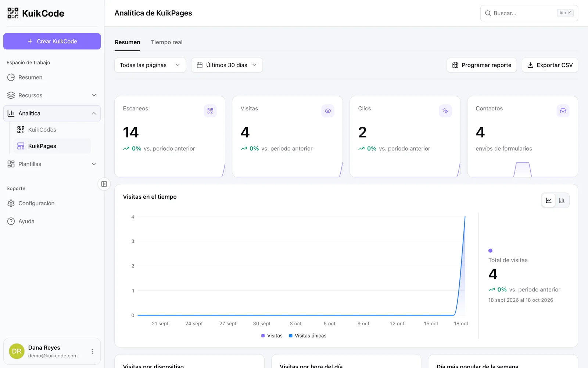Select the Resumen tab

tap(128, 42)
